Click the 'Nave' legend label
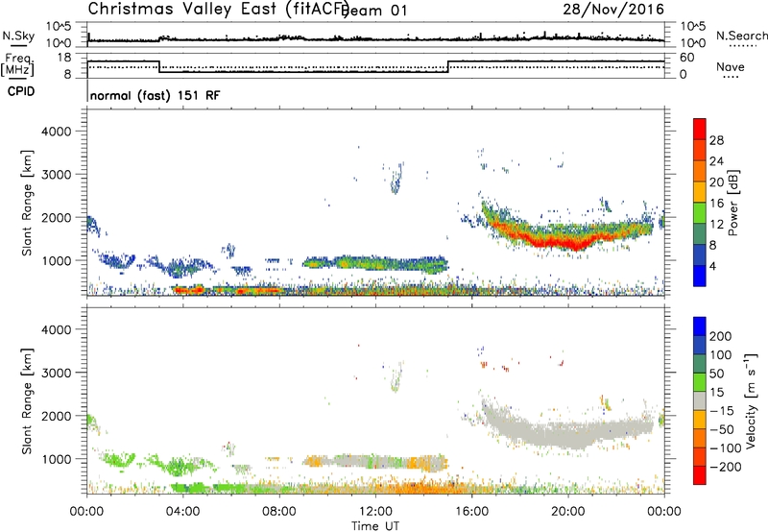This screenshot has width=768, height=532. (730, 67)
